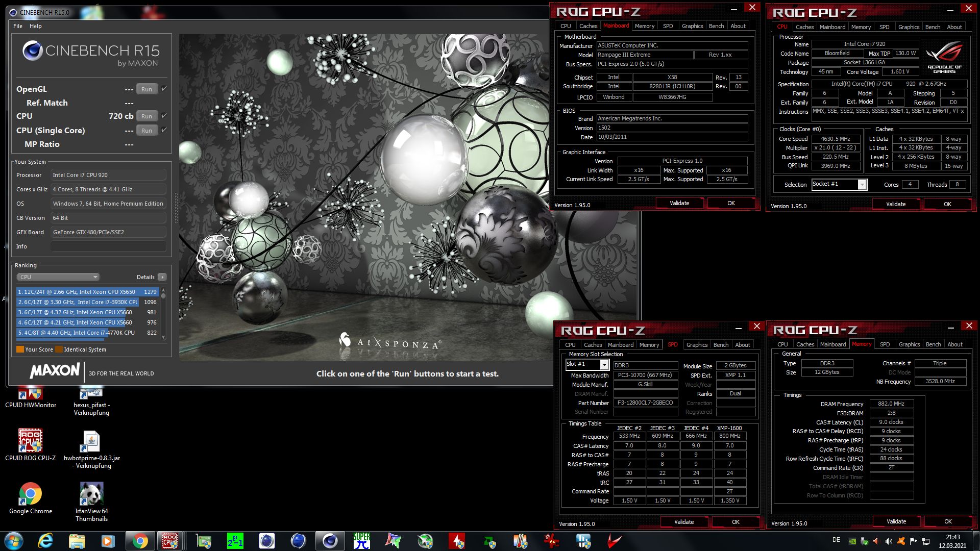Open the File menu in Cinebench
980x551 pixels.
pyautogui.click(x=18, y=26)
